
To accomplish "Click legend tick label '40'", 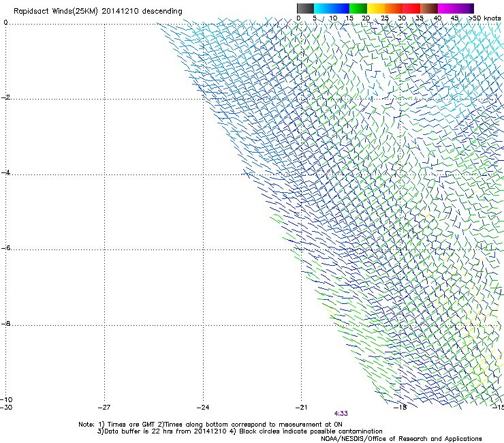I will (437, 18).
